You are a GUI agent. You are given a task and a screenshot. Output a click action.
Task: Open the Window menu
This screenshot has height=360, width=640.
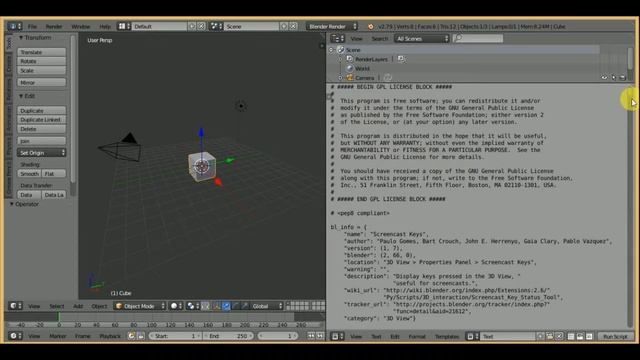pos(81,26)
